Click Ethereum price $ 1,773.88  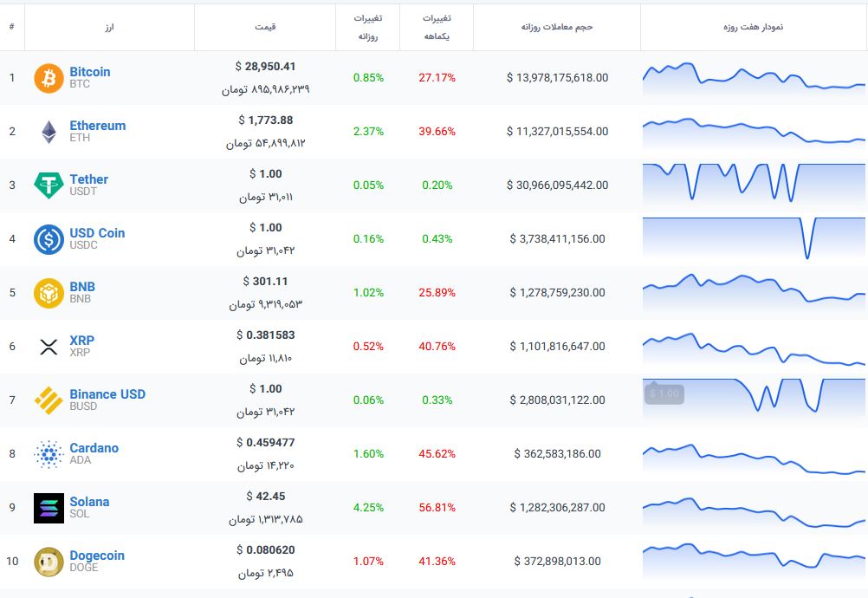266,120
